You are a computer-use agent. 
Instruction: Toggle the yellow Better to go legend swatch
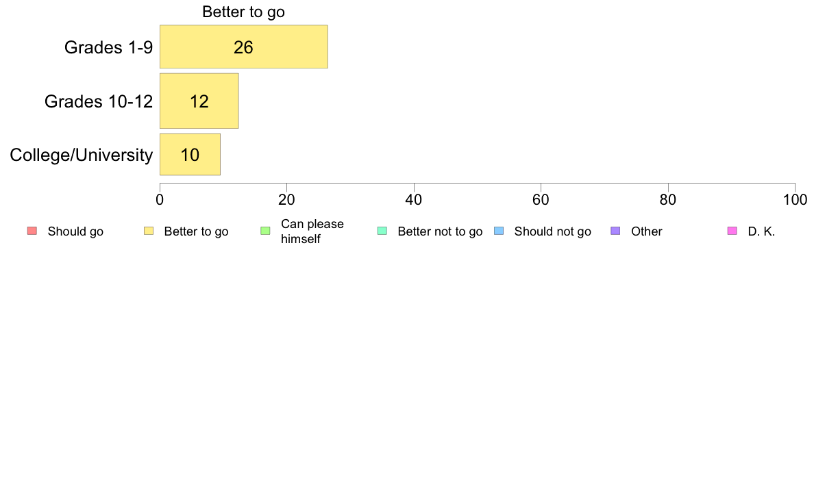[149, 231]
